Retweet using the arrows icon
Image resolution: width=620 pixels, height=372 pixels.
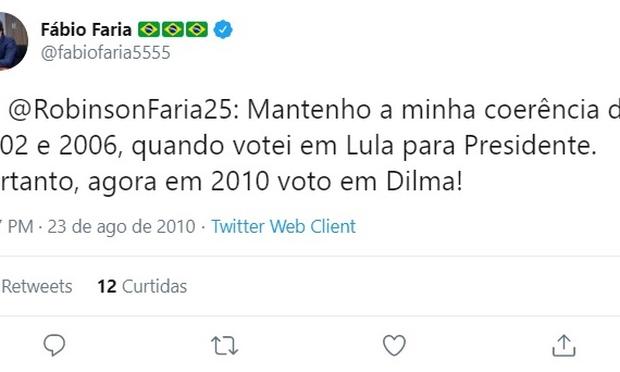click(224, 346)
